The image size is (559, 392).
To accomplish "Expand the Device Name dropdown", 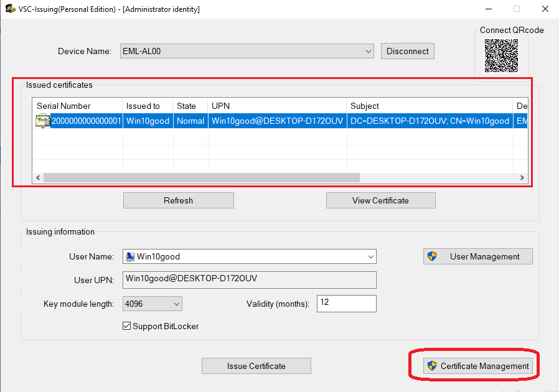I will pyautogui.click(x=369, y=52).
